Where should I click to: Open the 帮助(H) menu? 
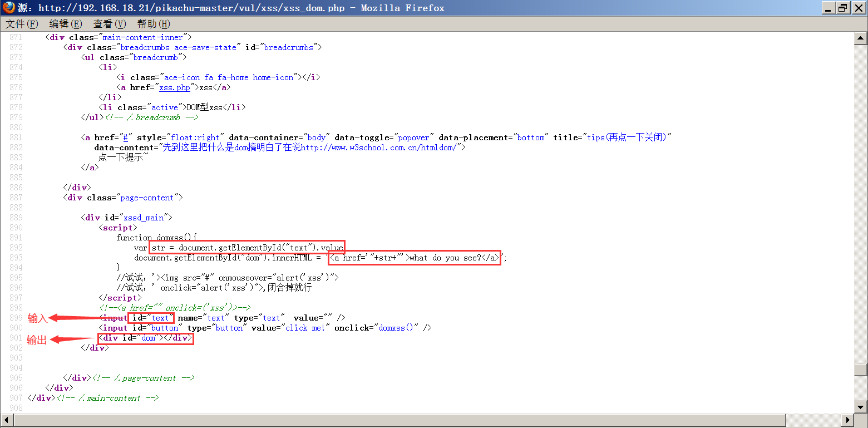click(154, 24)
